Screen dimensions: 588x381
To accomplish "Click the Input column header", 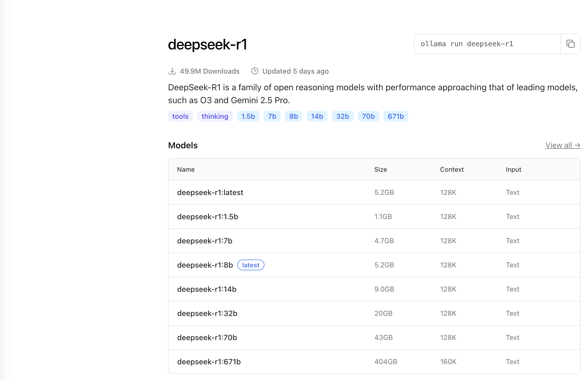I will click(x=513, y=170).
